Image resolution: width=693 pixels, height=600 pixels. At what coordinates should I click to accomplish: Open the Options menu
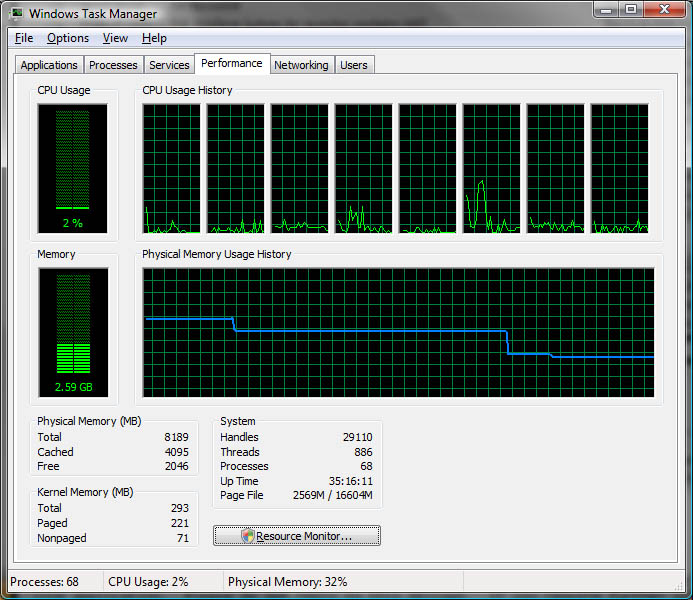click(x=68, y=38)
